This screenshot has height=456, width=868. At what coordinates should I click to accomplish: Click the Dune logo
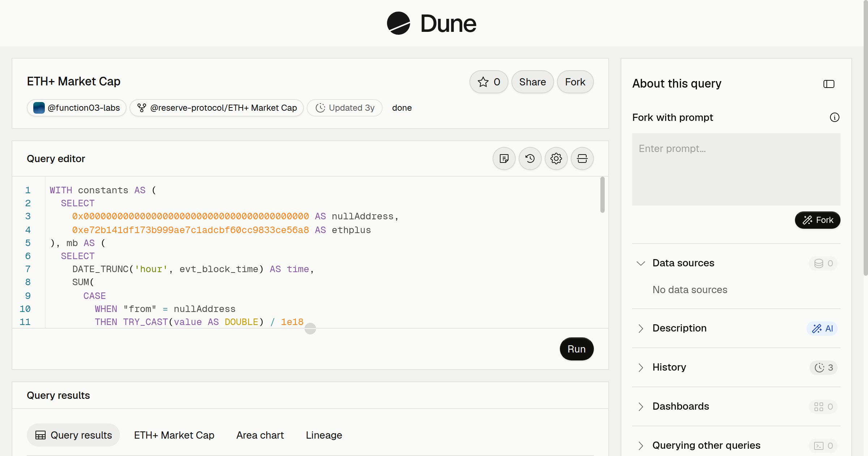coord(431,23)
